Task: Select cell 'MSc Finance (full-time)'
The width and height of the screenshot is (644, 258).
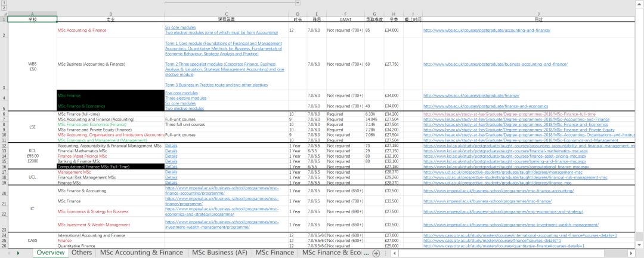Action: (111, 114)
